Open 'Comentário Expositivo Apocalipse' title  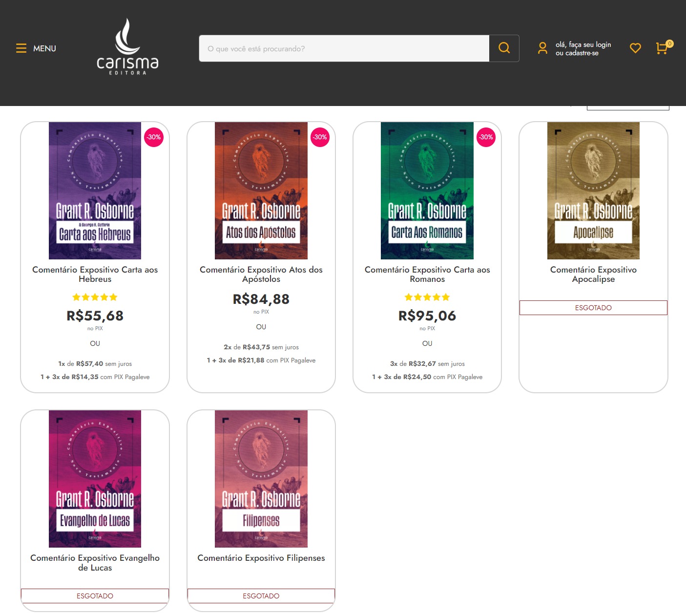click(593, 274)
